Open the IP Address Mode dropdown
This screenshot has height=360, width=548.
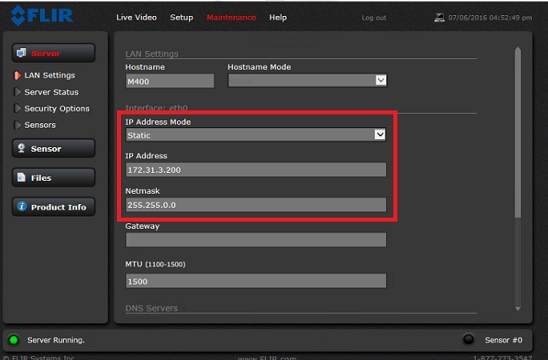[x=256, y=135]
